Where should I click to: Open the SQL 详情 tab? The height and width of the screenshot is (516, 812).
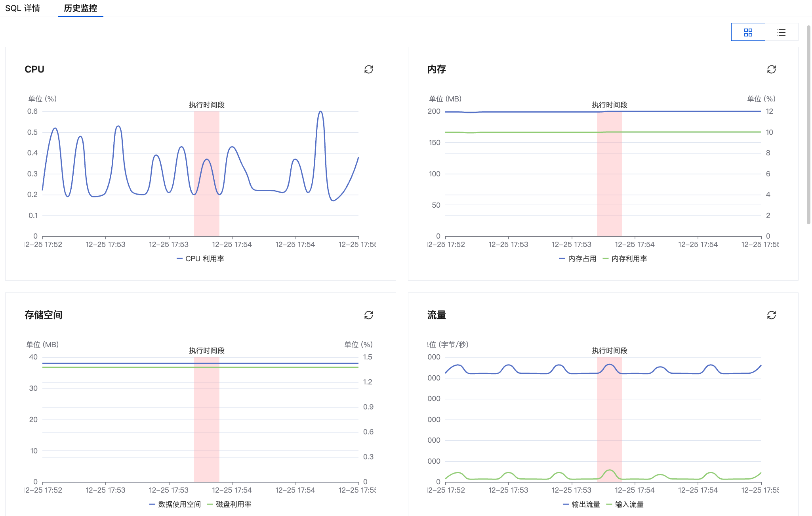pos(23,8)
